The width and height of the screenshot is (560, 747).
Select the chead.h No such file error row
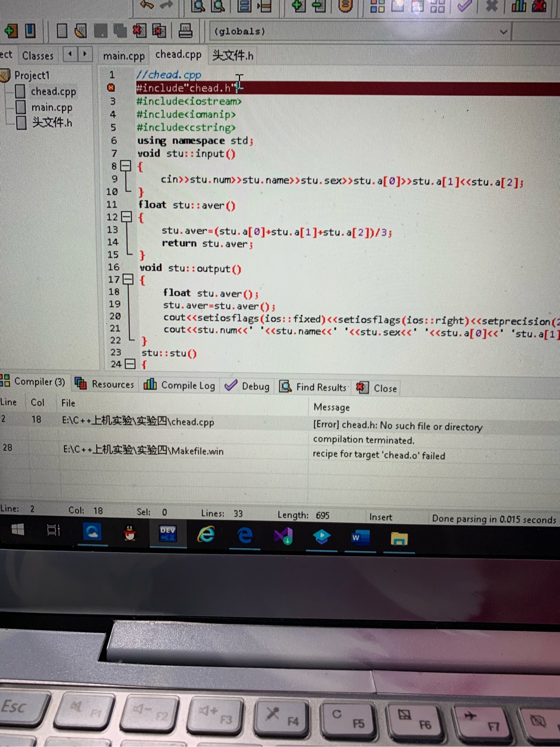coord(280,423)
